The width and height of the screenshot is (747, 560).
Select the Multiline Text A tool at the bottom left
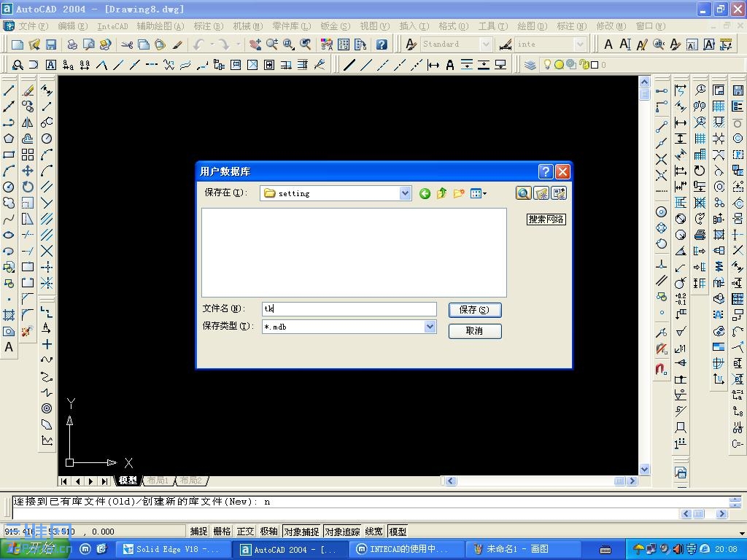9,348
